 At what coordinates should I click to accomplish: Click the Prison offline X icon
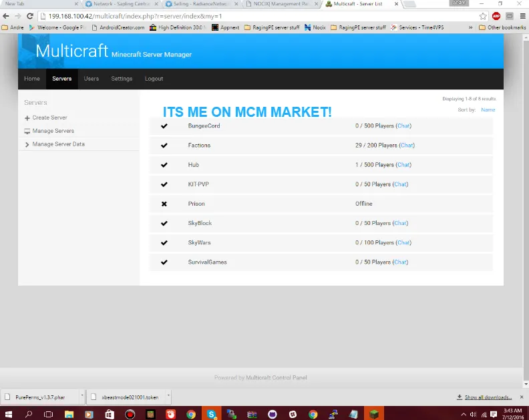click(164, 204)
